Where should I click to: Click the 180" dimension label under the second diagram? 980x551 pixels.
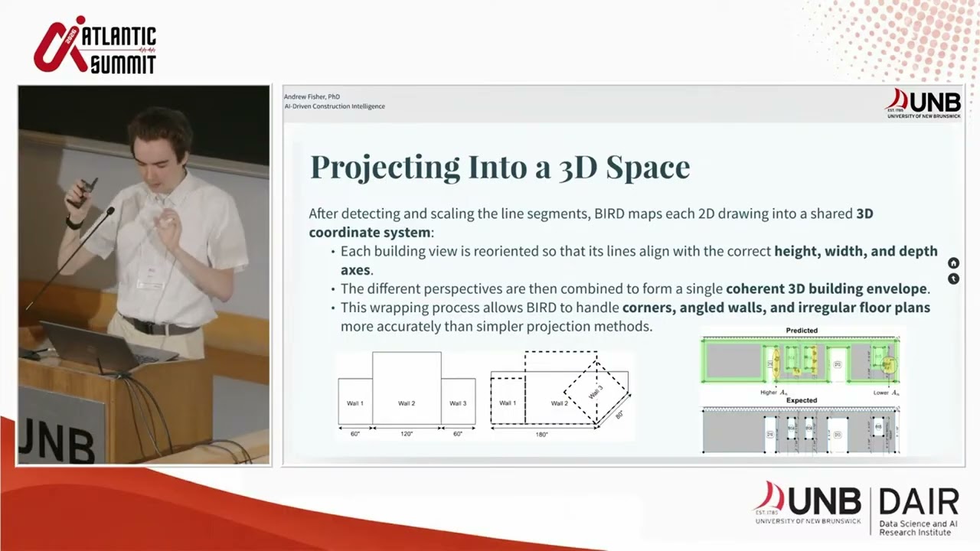542,434
